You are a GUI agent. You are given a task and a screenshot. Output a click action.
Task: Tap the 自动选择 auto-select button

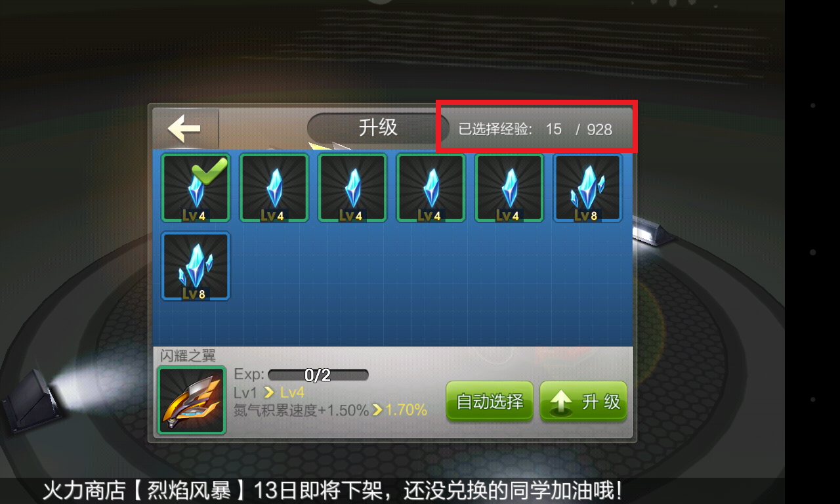pos(490,401)
